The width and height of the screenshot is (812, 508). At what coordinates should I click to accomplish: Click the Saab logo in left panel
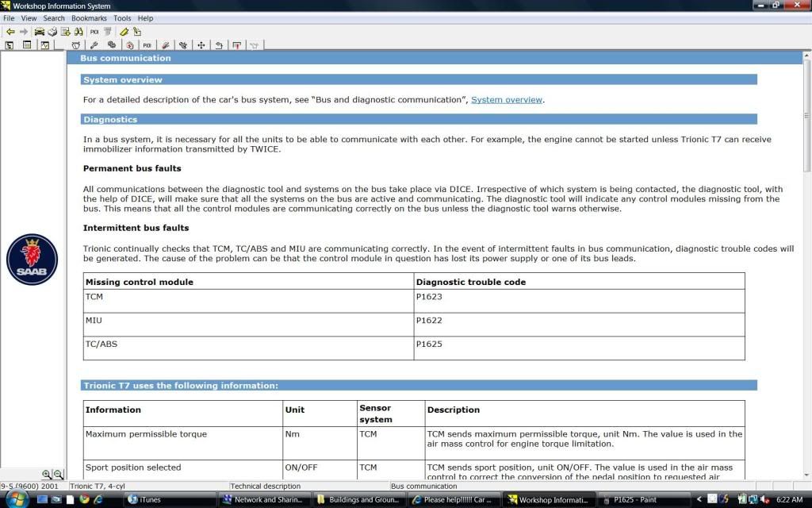point(32,260)
